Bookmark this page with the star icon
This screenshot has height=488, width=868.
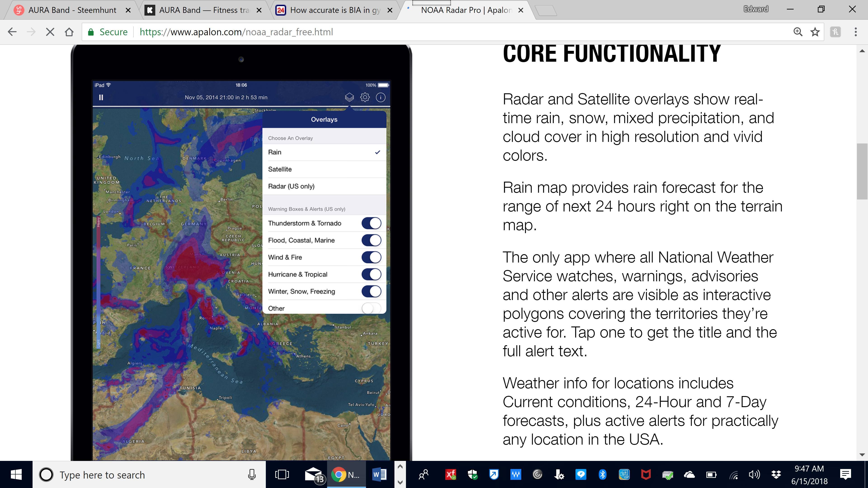tap(815, 32)
